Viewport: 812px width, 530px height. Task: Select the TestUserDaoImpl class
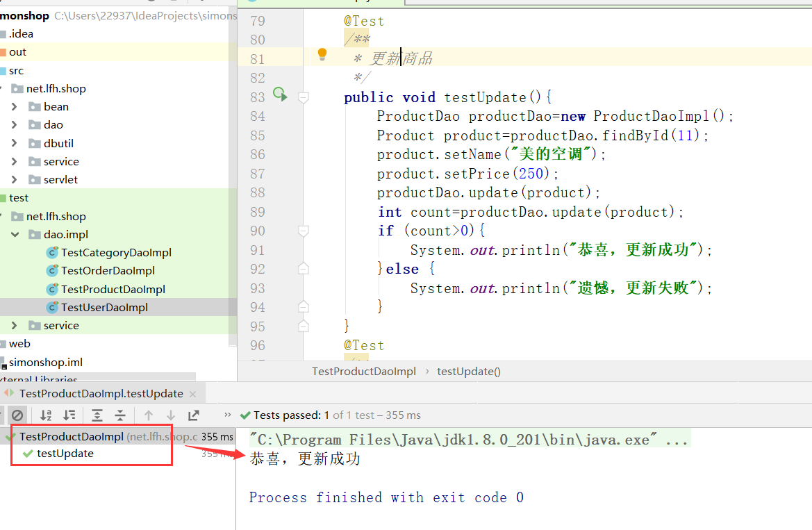(105, 307)
